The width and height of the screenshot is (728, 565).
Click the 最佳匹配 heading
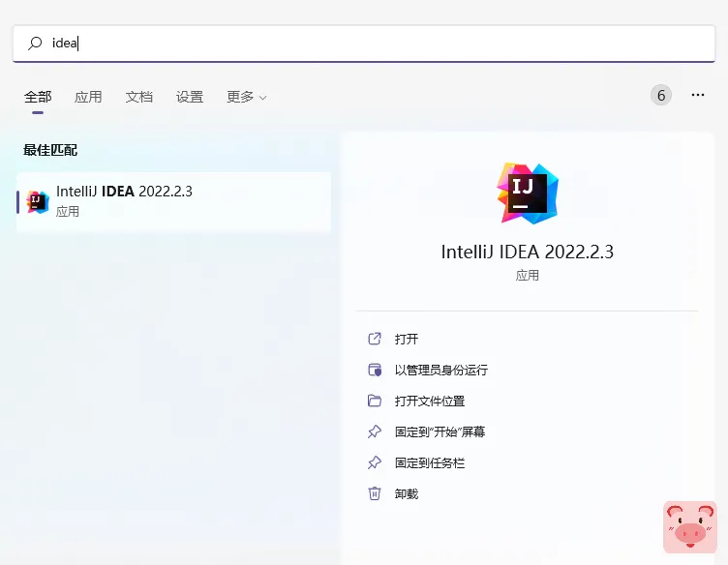point(50,150)
